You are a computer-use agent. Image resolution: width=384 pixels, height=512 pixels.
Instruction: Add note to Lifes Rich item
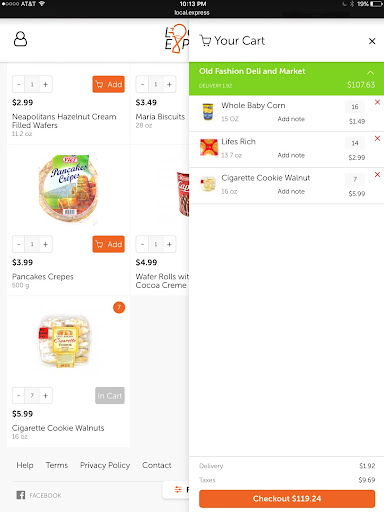click(291, 155)
